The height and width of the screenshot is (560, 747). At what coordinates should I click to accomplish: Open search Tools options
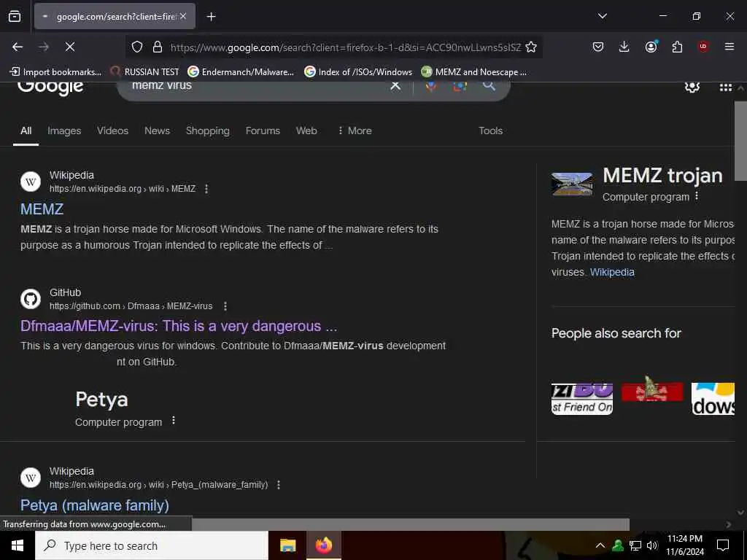click(x=490, y=131)
